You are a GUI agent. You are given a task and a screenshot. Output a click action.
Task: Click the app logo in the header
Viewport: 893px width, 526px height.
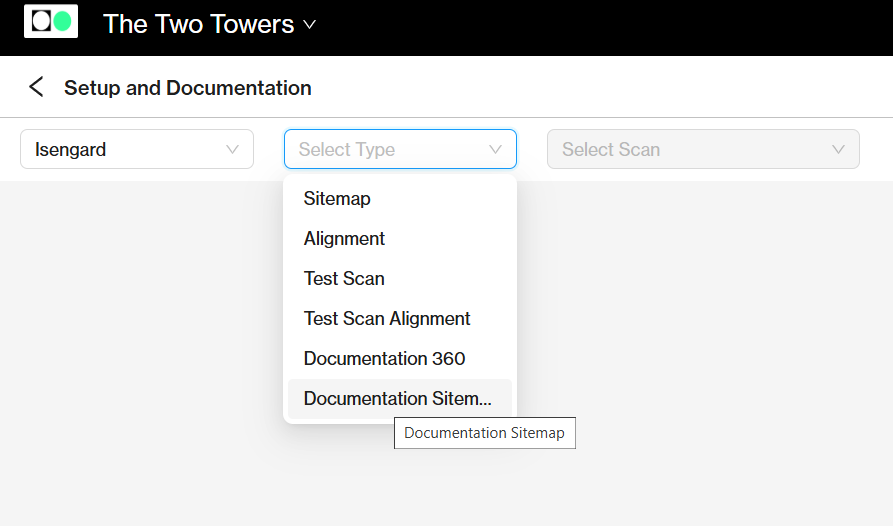point(51,21)
